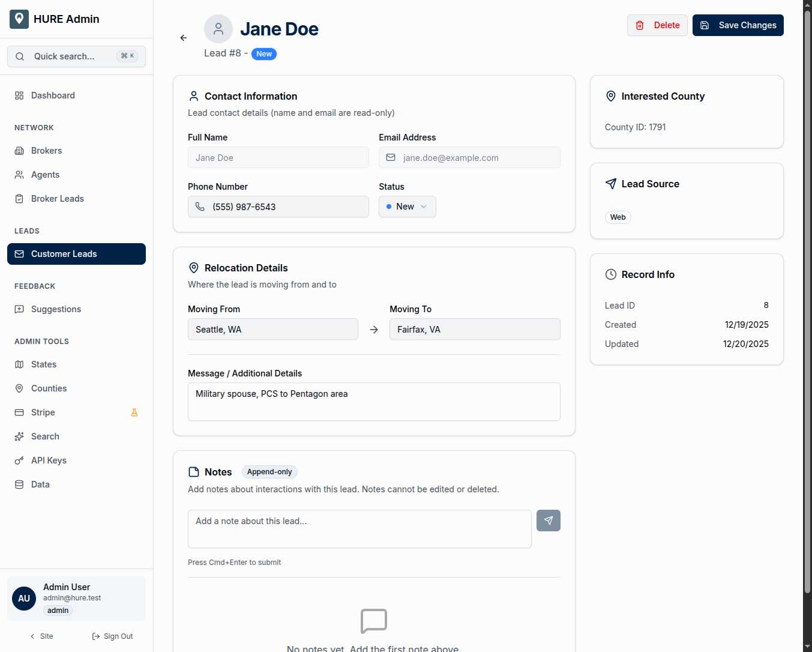Delete this lead with Delete button

point(657,25)
